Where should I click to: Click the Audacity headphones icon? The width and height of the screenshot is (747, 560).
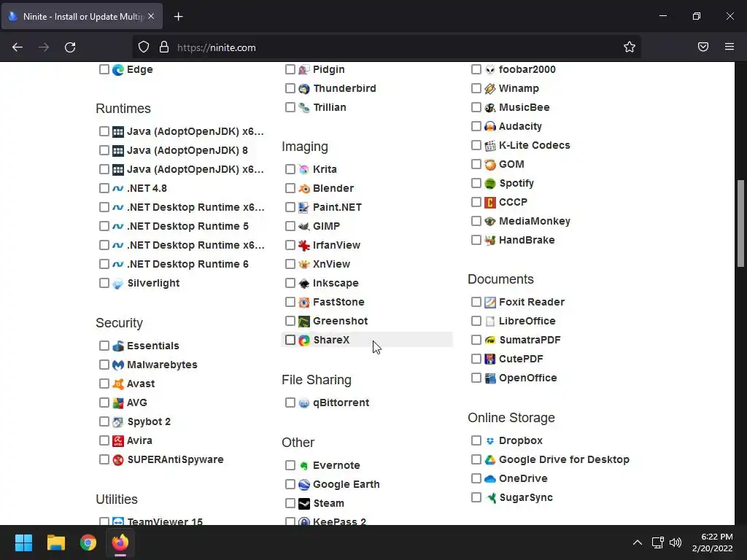[489, 127]
